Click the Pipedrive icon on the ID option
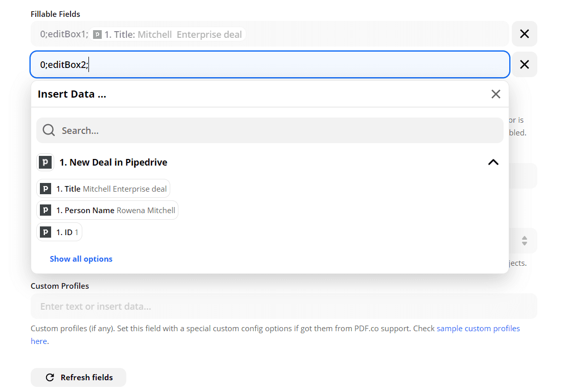Screen dimensions: 567x392 [46, 232]
